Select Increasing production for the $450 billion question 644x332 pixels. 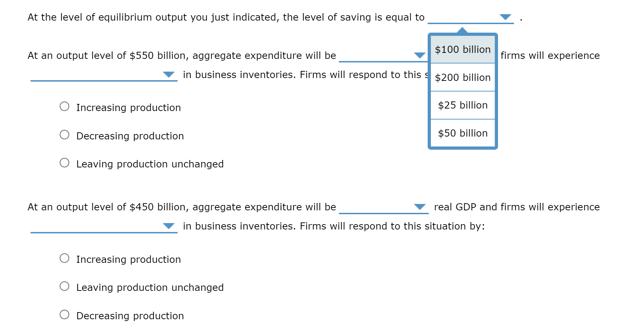pos(65,258)
